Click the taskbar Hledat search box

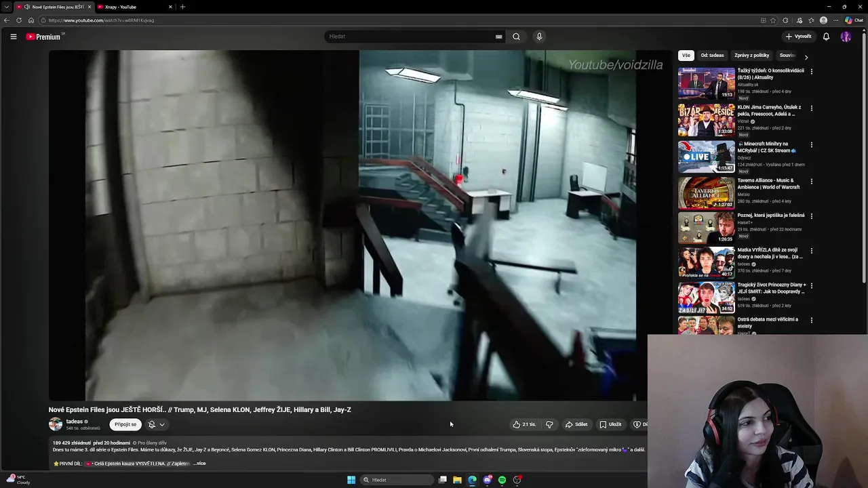[x=397, y=480]
